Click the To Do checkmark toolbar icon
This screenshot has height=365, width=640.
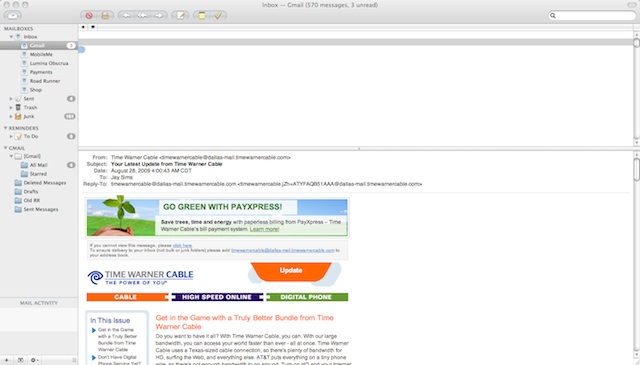(x=218, y=16)
